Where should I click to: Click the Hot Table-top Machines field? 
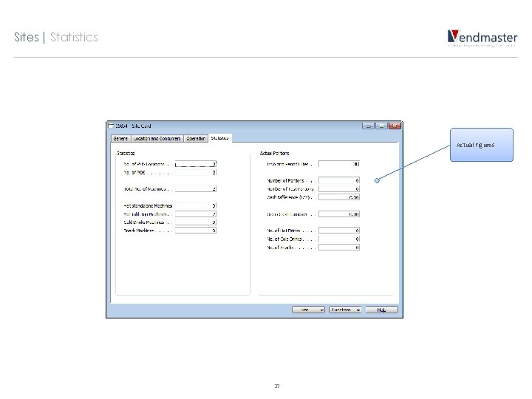pos(196,214)
